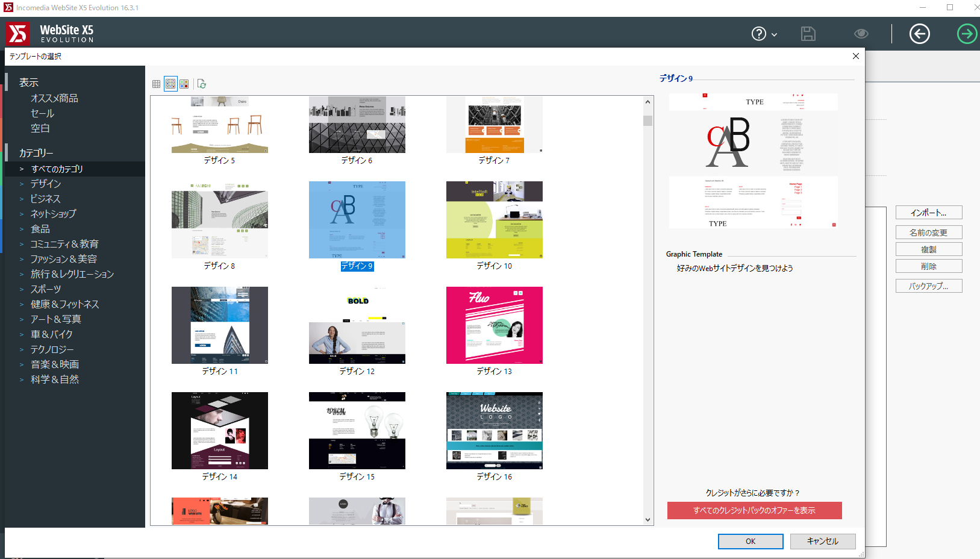
Task: Expand the デザイン category
Action: pos(22,184)
